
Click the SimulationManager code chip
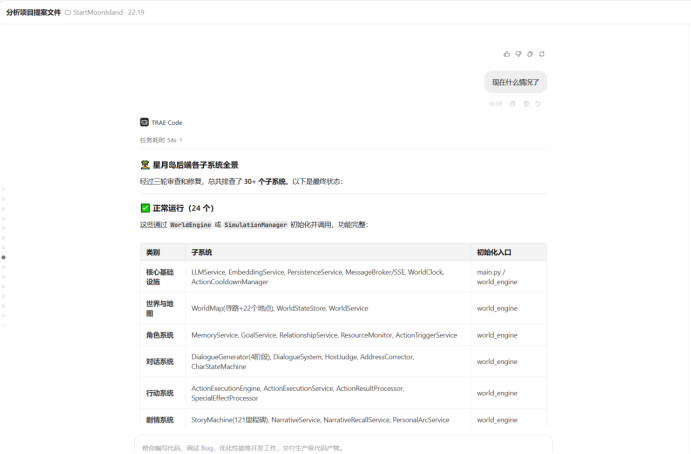coord(256,225)
